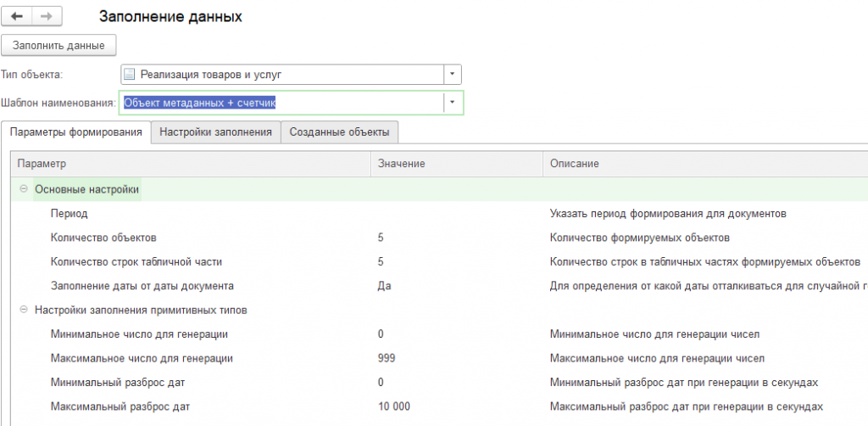Select Максимальный разброс дат parameter
This screenshot has height=426, width=868.
coord(120,406)
